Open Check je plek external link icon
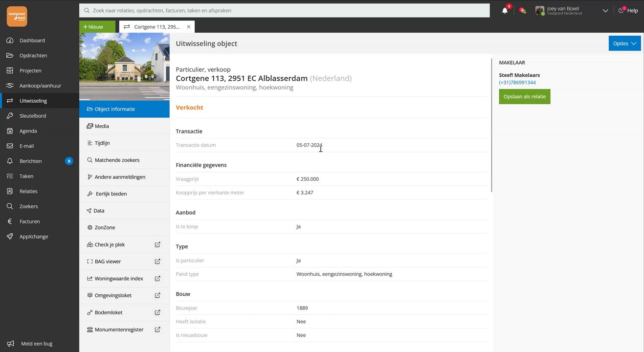The image size is (644, 352). point(157,244)
